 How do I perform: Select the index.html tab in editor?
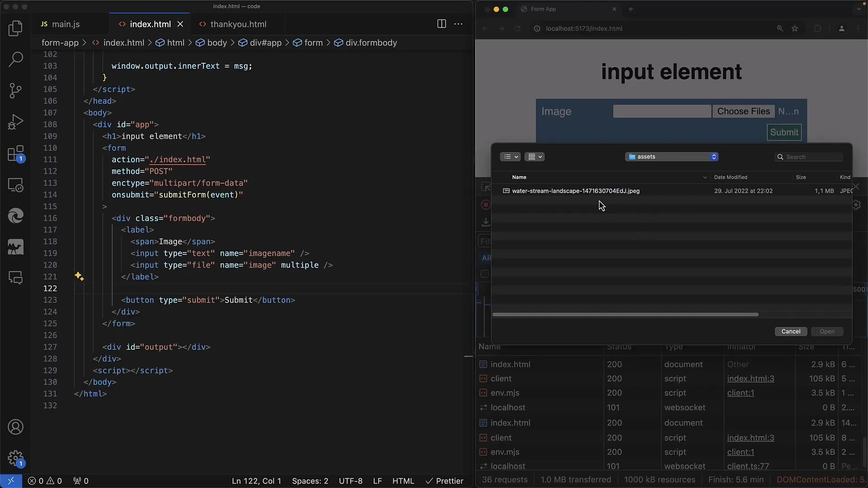coord(150,24)
